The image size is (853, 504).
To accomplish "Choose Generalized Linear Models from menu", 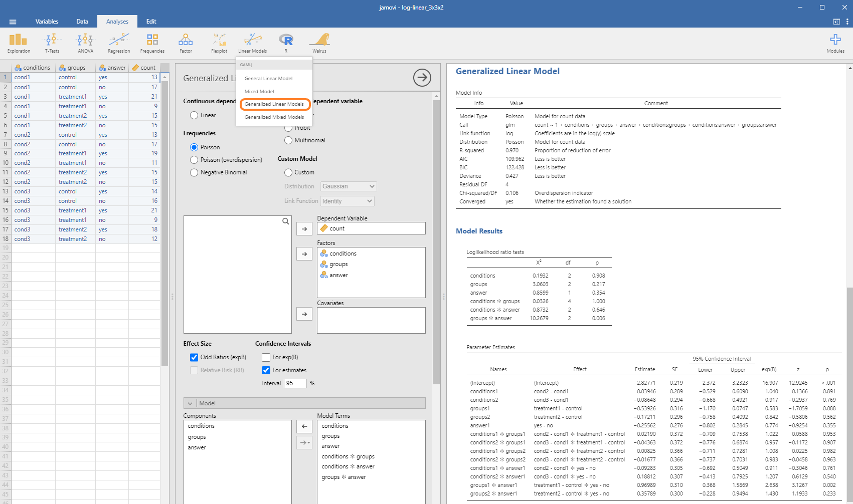I will point(274,104).
